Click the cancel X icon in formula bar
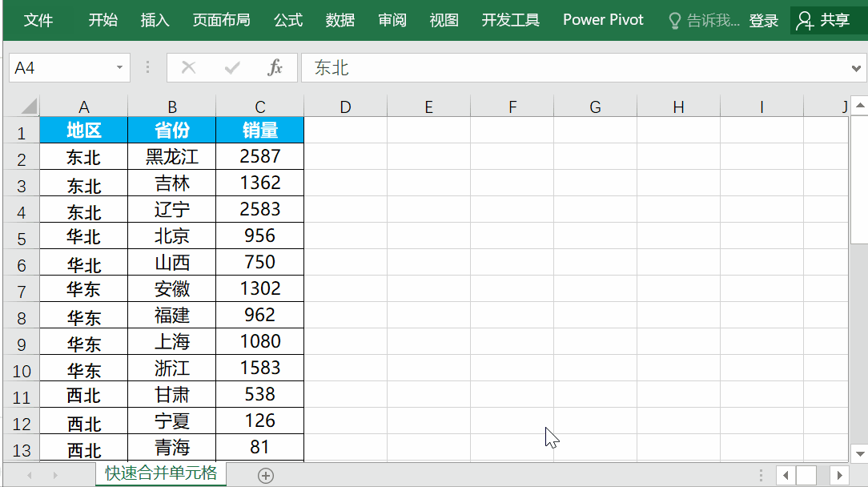Image resolution: width=868 pixels, height=487 pixels. tap(188, 67)
